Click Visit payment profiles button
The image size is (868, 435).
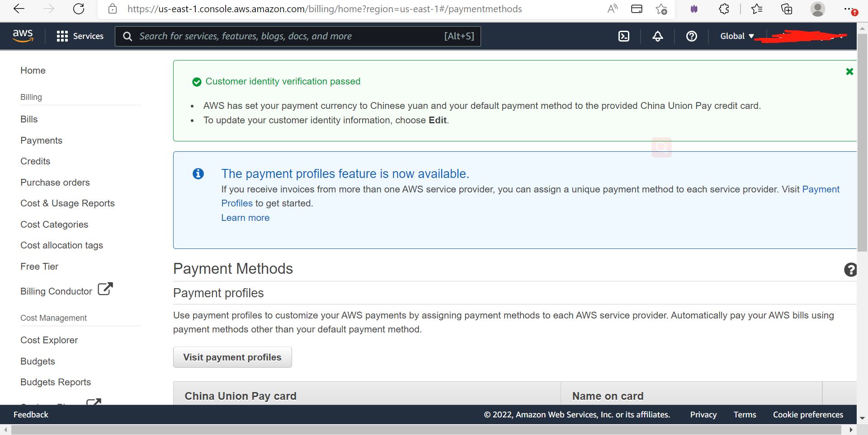[x=232, y=357]
